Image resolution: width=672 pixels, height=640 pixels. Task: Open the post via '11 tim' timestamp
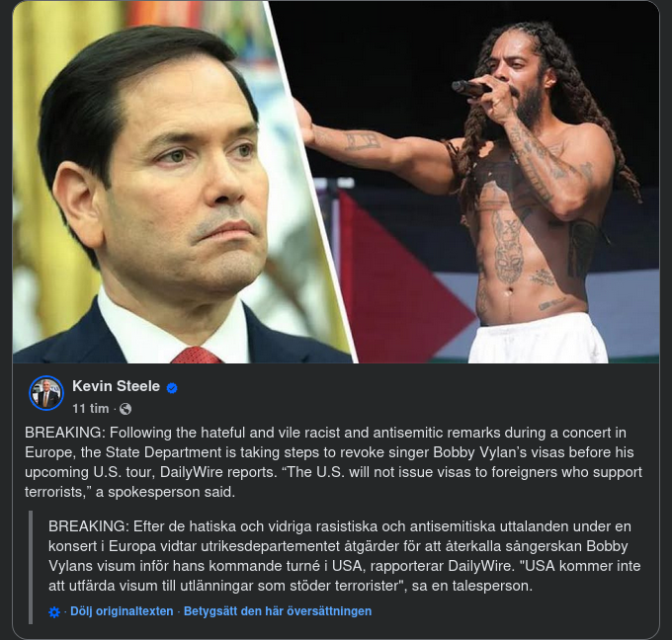click(x=91, y=409)
